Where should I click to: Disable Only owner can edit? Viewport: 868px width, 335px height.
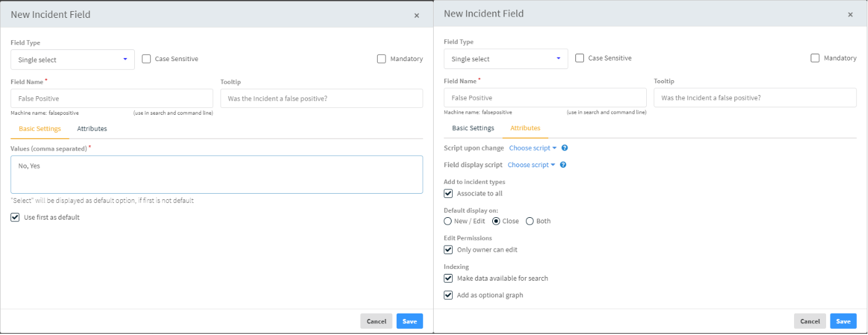[x=448, y=250]
